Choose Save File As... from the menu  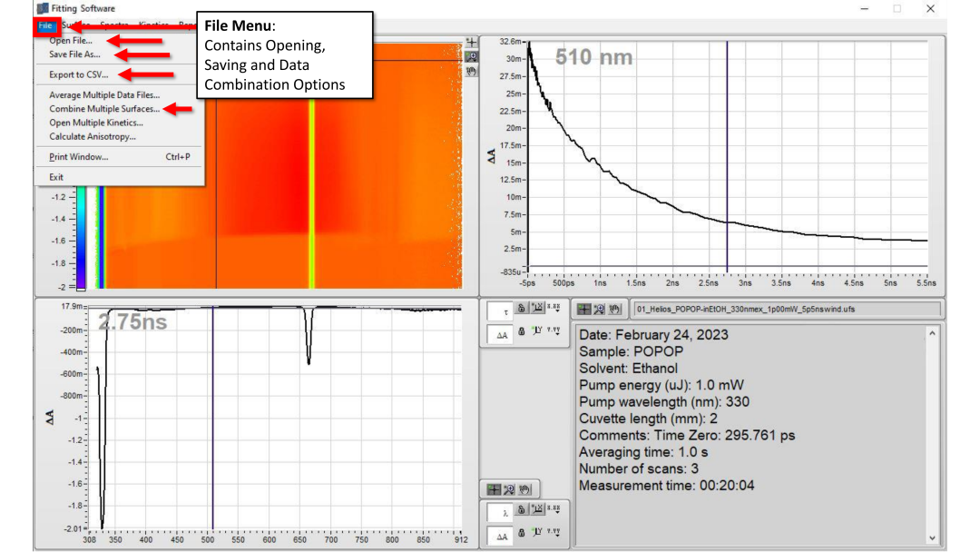pyautogui.click(x=74, y=54)
